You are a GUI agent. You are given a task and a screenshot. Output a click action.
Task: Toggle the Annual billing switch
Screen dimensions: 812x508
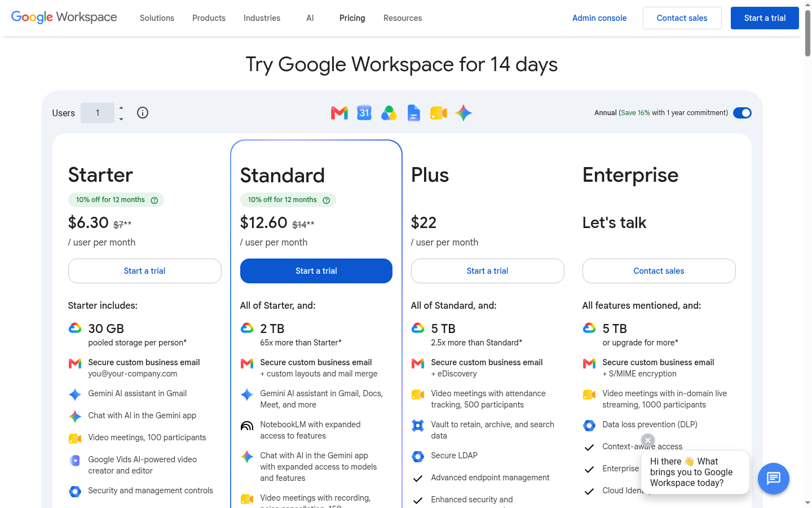click(x=742, y=113)
